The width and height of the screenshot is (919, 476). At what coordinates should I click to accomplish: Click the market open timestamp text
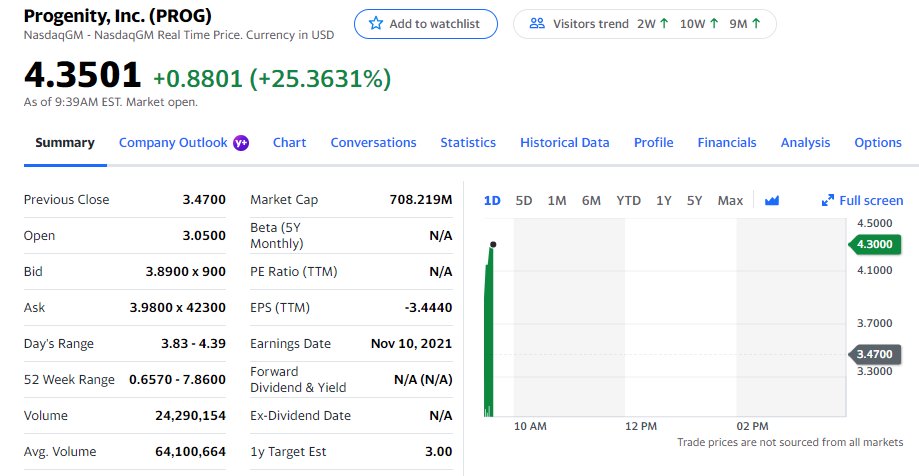(111, 102)
